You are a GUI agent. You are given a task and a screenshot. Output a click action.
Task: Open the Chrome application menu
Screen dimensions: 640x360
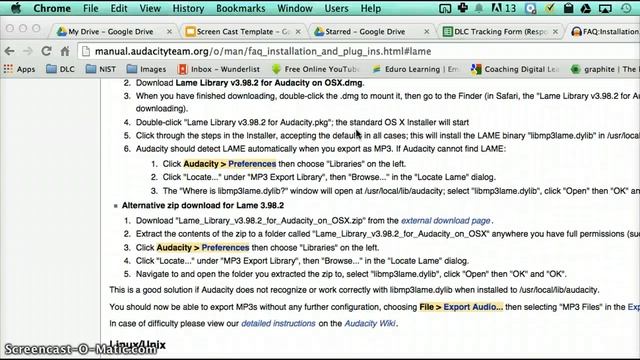point(52,8)
